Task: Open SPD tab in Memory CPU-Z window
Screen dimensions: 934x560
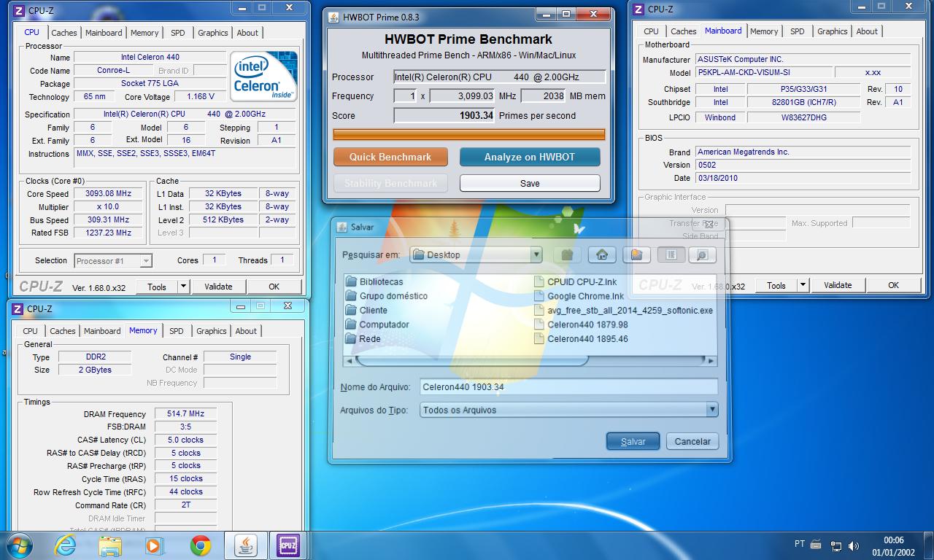Action: click(177, 331)
